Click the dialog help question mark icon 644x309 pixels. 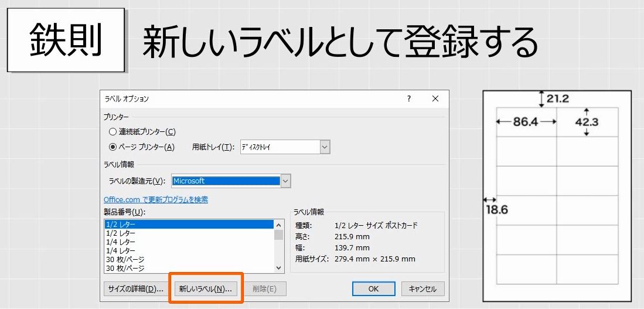(408, 99)
